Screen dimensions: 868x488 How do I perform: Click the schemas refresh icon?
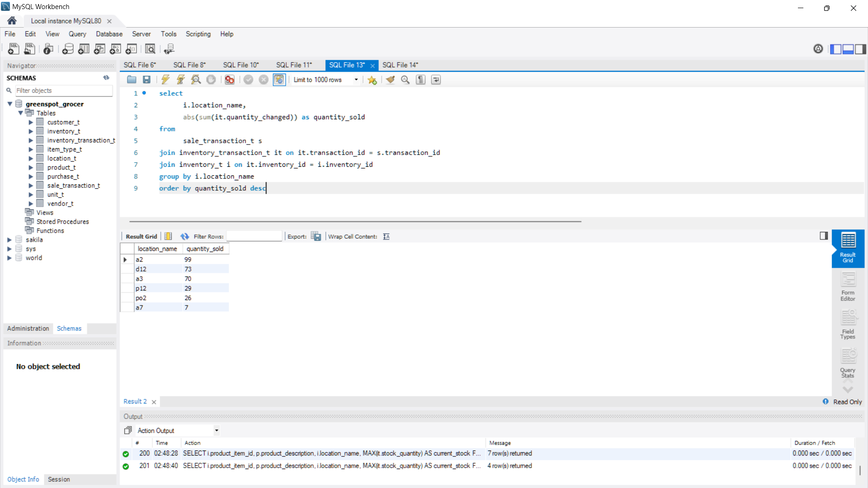(x=106, y=78)
